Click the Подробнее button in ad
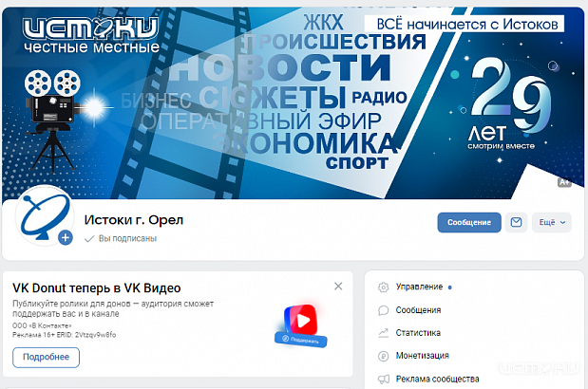This screenshot has width=588, height=389. coord(46,357)
